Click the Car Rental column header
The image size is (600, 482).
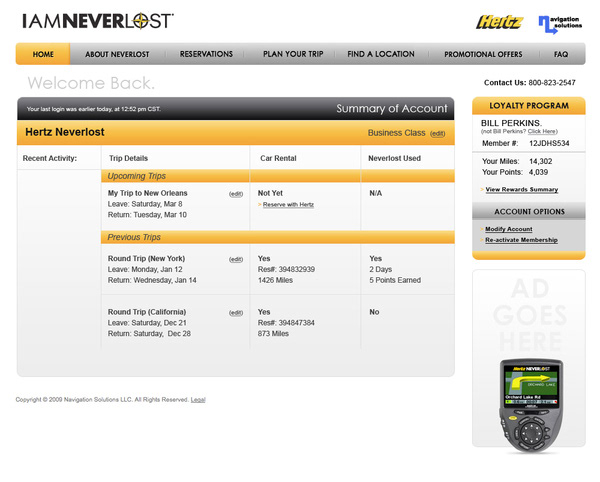tap(278, 158)
